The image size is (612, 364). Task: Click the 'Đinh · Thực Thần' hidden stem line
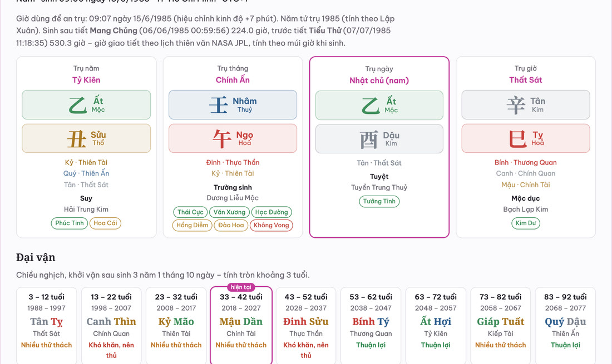(x=233, y=162)
